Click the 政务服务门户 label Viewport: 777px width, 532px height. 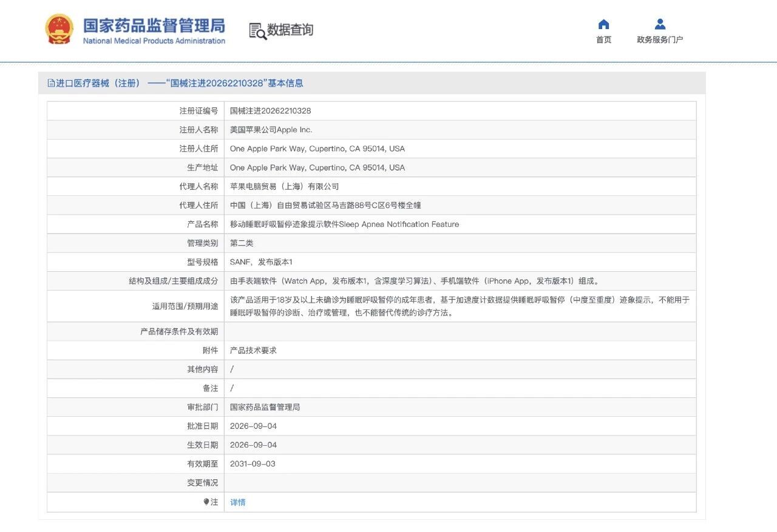pyautogui.click(x=660, y=39)
